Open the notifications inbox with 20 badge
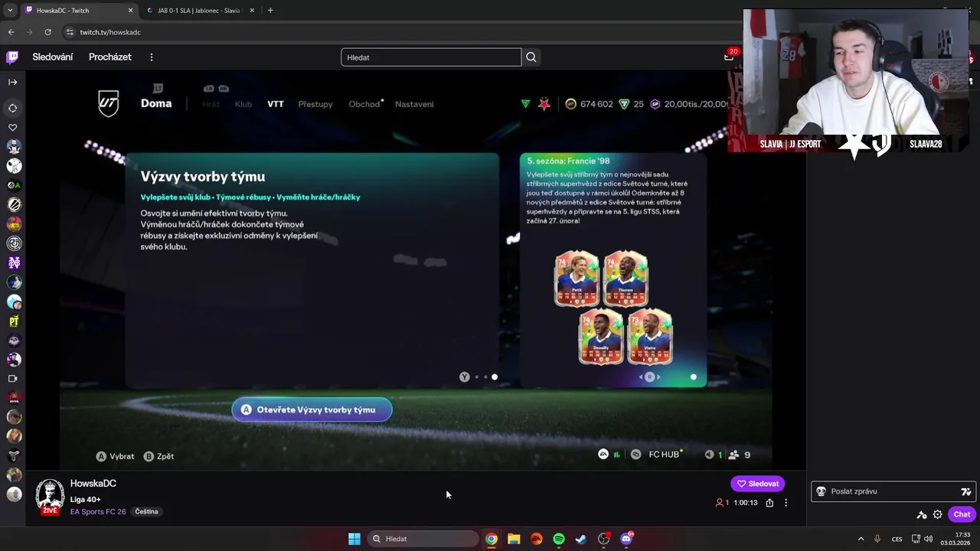 [729, 57]
